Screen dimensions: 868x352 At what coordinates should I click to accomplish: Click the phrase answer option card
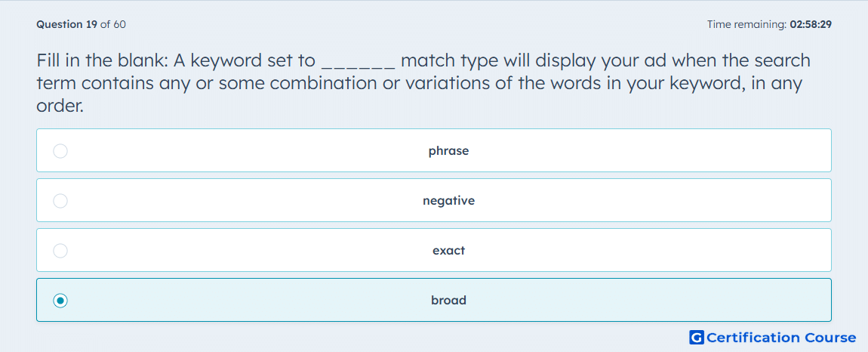click(x=434, y=150)
